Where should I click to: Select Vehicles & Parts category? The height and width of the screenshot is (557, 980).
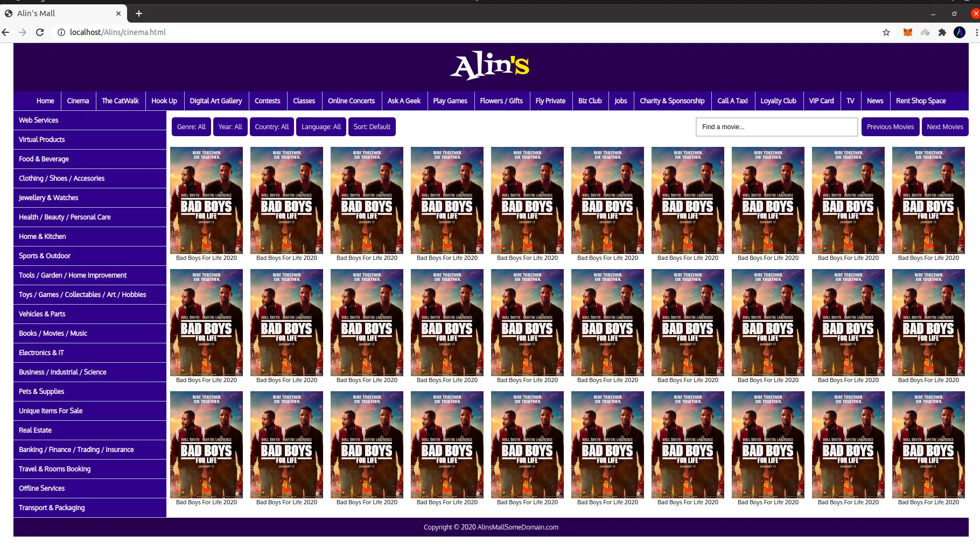pyautogui.click(x=90, y=314)
